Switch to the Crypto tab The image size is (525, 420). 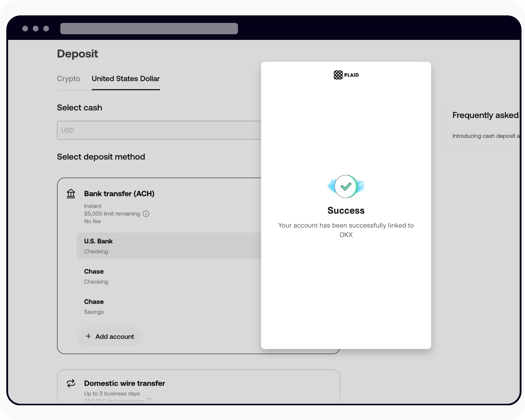pos(69,79)
